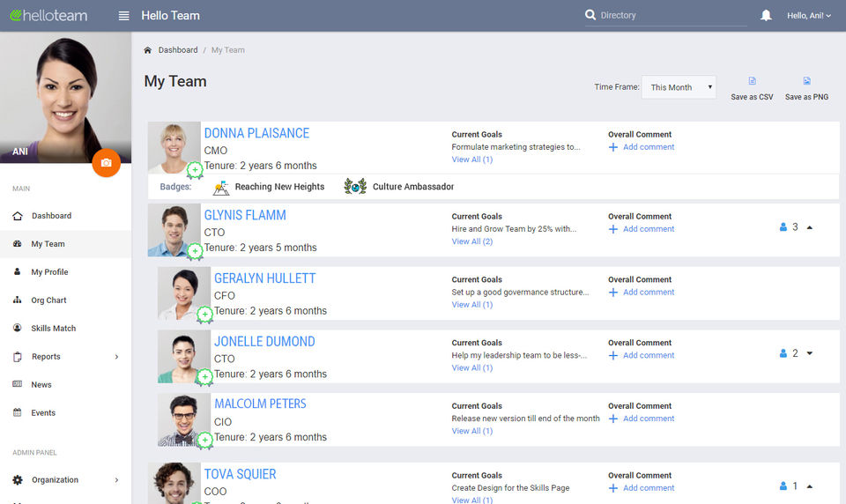Image resolution: width=846 pixels, height=504 pixels.
Task: Expand the Organization submenu chevron
Action: (116, 479)
